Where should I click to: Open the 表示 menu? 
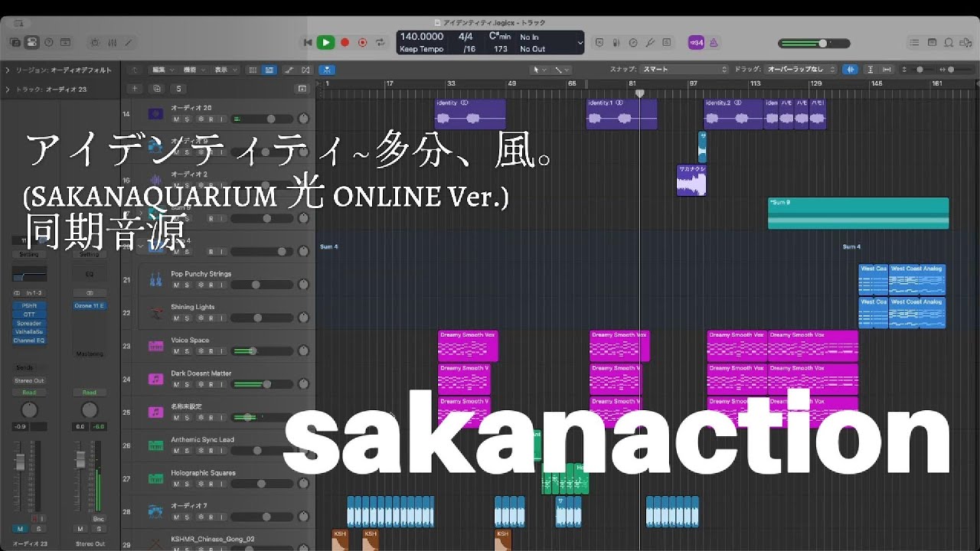coord(224,70)
